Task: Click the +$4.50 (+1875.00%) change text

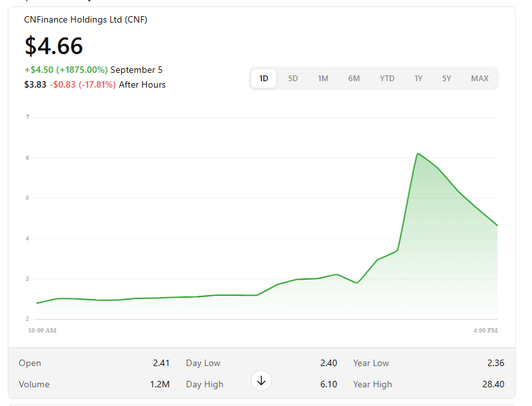Action: (x=66, y=70)
